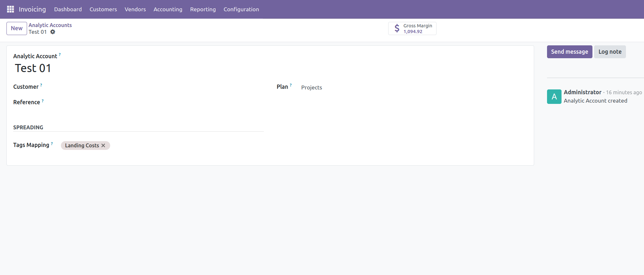
Task: Click the Log note button
Action: (610, 52)
